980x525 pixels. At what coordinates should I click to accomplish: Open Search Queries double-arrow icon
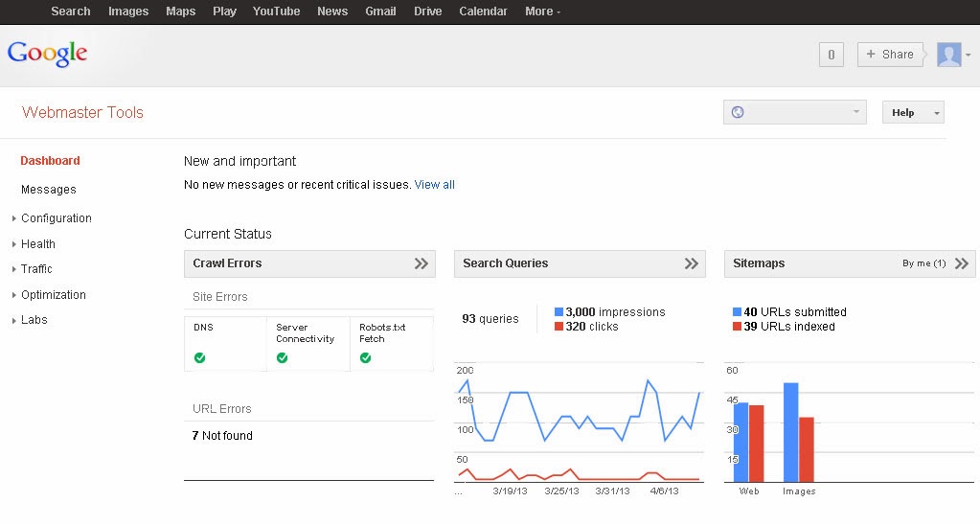[x=692, y=263]
